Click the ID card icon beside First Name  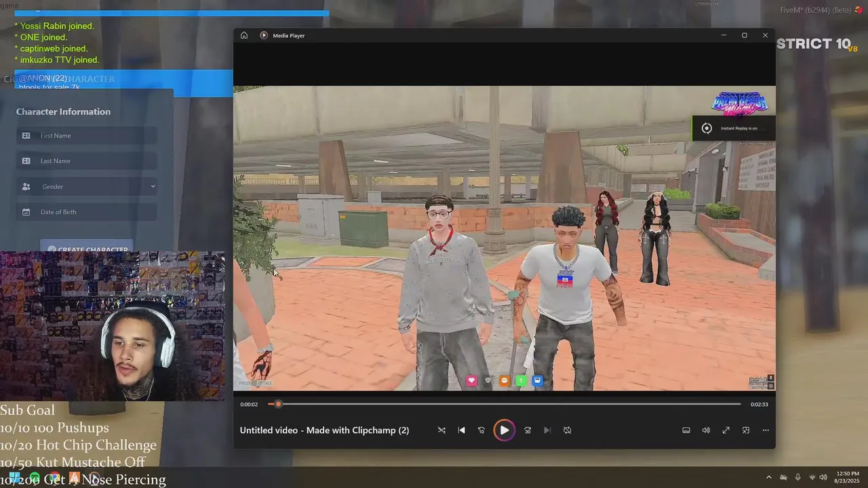click(x=26, y=136)
